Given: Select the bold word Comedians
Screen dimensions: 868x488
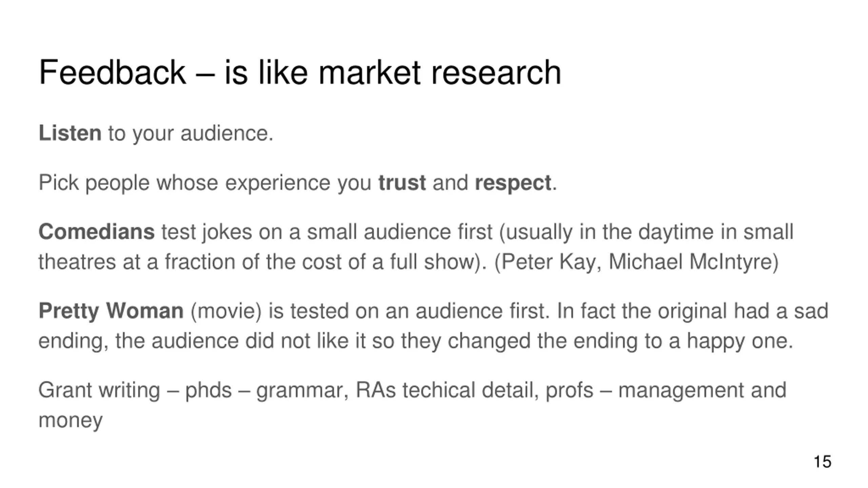Looking at the screenshot, I should click(97, 232).
